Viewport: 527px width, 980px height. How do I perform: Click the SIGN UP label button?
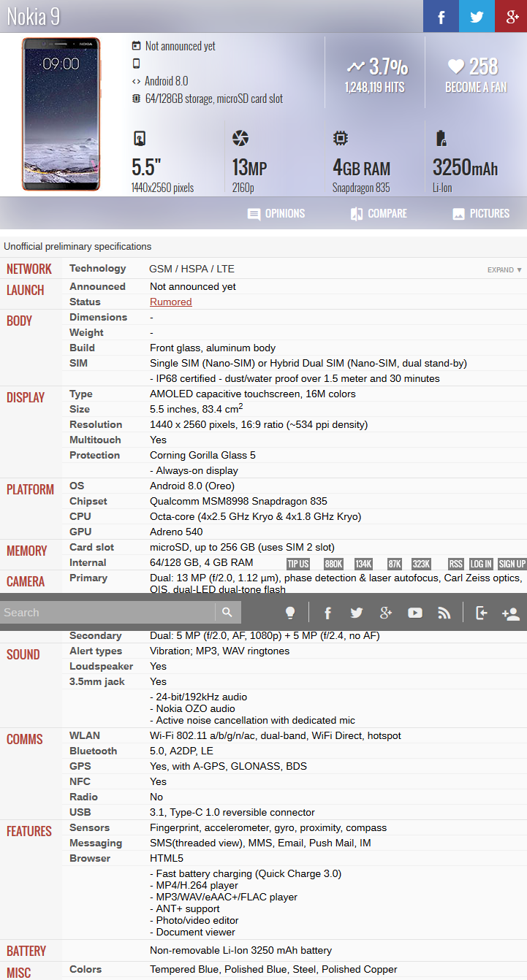(x=512, y=564)
